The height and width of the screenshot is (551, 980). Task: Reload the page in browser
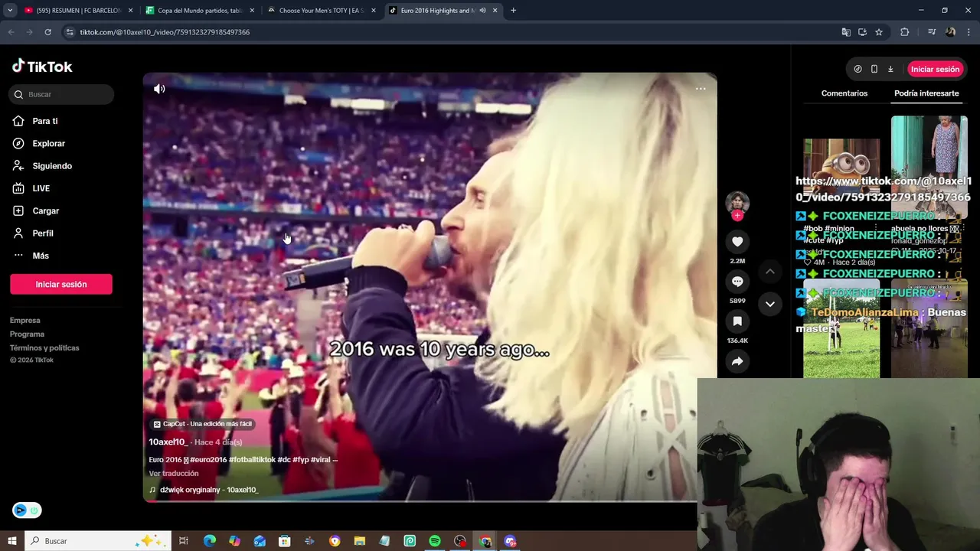click(x=47, y=32)
